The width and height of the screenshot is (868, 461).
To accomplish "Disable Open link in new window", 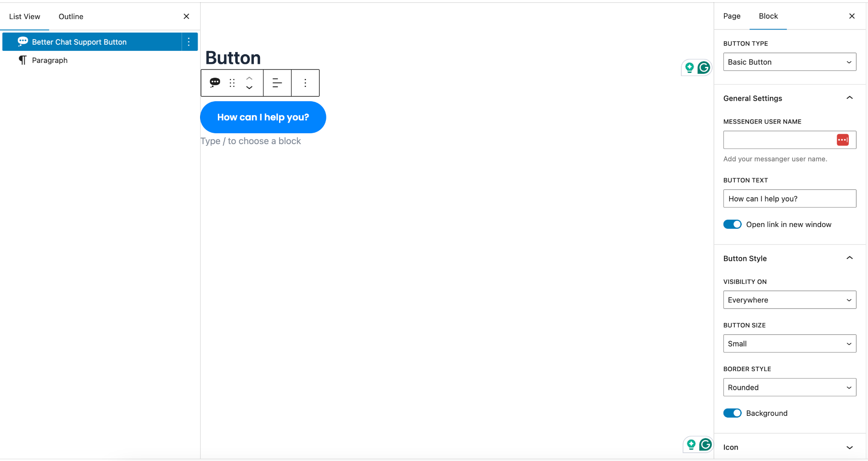I will tap(732, 224).
